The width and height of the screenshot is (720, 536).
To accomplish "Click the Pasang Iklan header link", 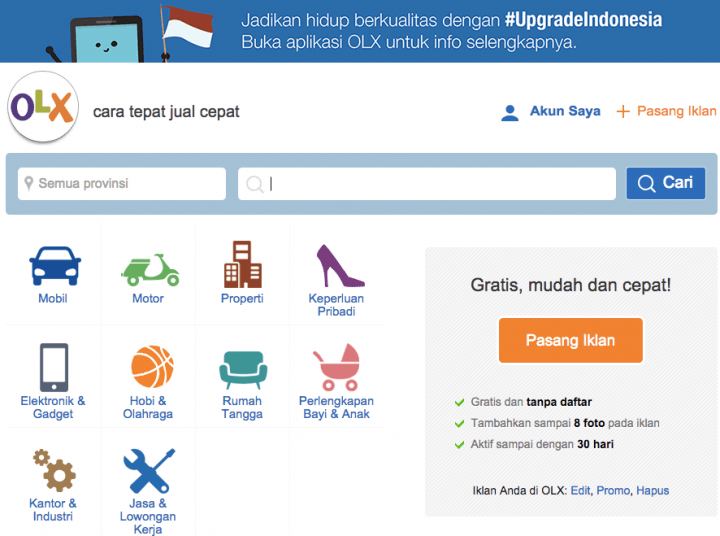I will pyautogui.click(x=676, y=111).
